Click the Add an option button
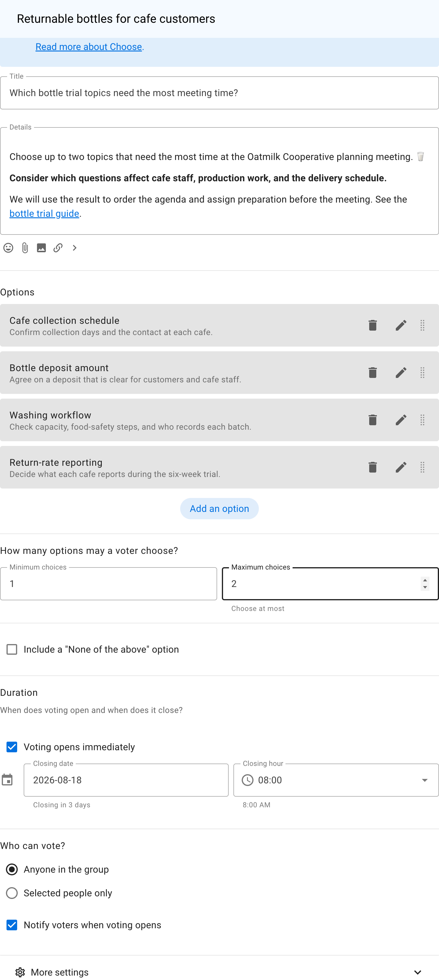439x980 pixels. (220, 509)
